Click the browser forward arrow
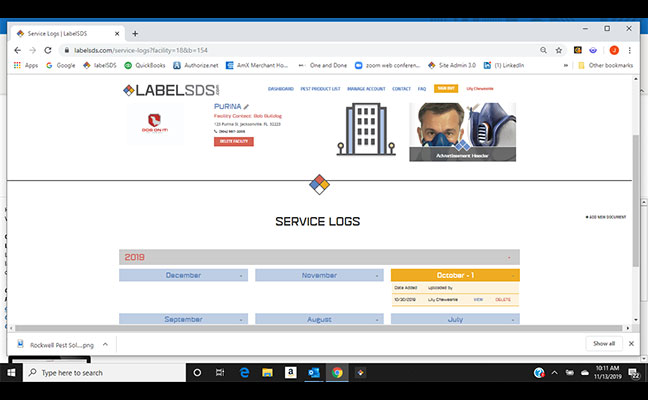 33,50
